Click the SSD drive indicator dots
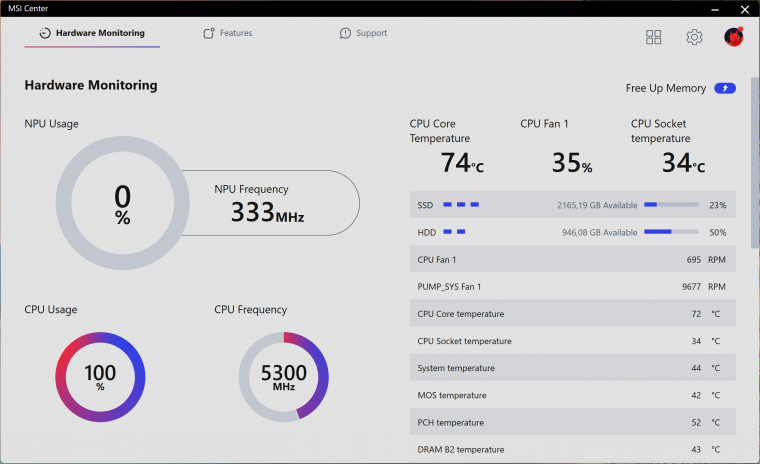 pos(461,205)
